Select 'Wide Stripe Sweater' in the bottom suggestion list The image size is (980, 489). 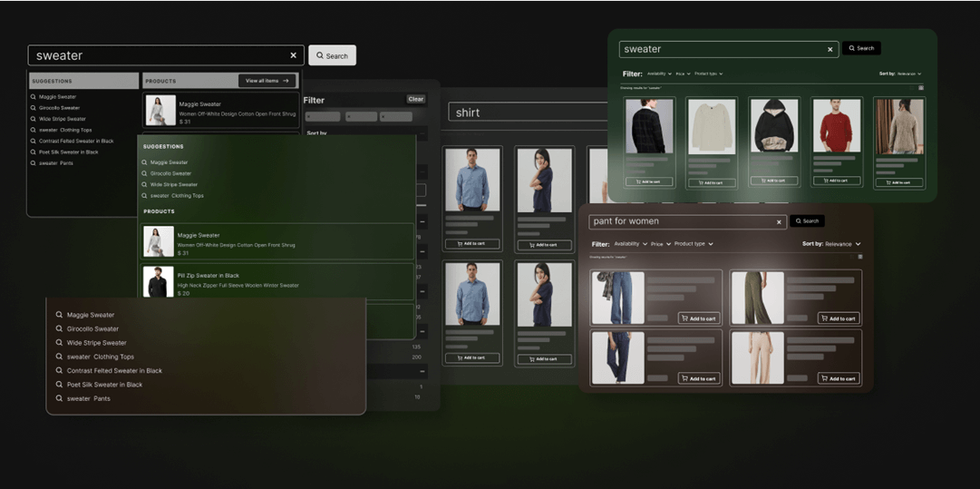96,343
